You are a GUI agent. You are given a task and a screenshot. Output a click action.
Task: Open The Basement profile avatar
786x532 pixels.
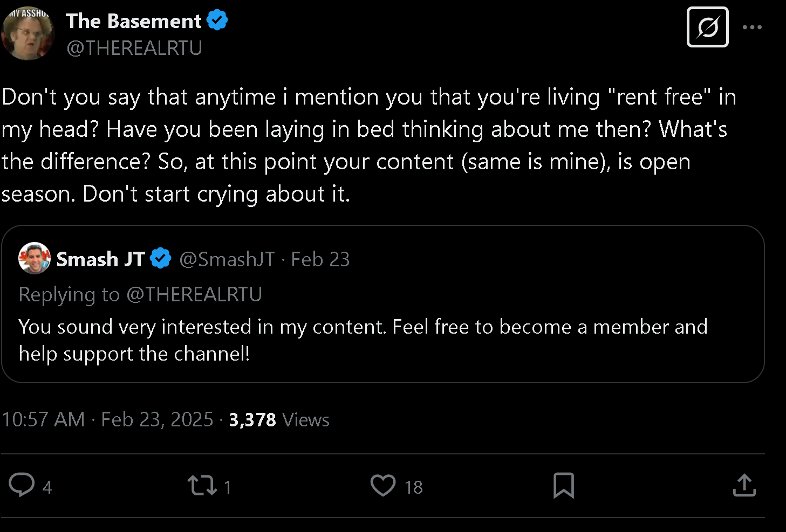(28, 33)
